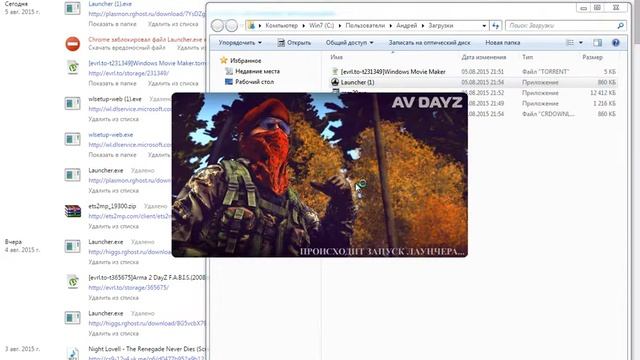Screen dimensions: 640x360
Task: Toggle the Explorer preview pane icon
Action: 598,42
